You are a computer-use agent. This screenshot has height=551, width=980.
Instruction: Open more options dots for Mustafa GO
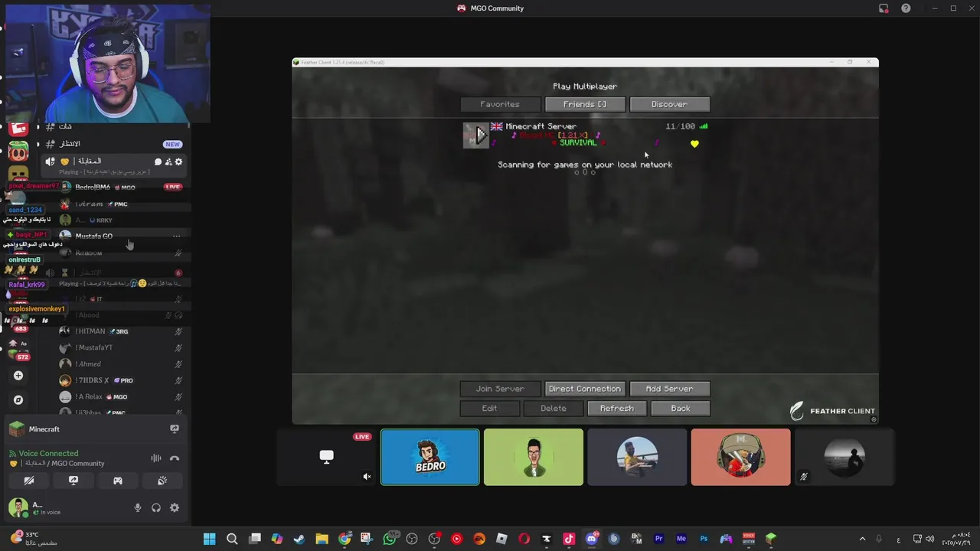pos(177,236)
